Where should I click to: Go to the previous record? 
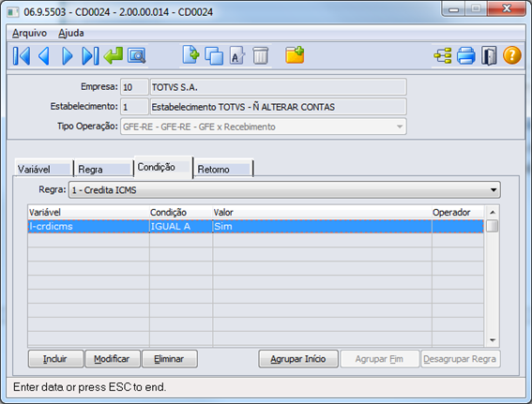[44, 55]
